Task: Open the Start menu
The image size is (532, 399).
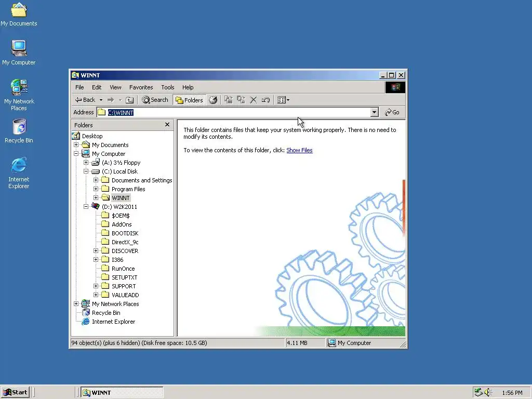Action: tap(15, 392)
